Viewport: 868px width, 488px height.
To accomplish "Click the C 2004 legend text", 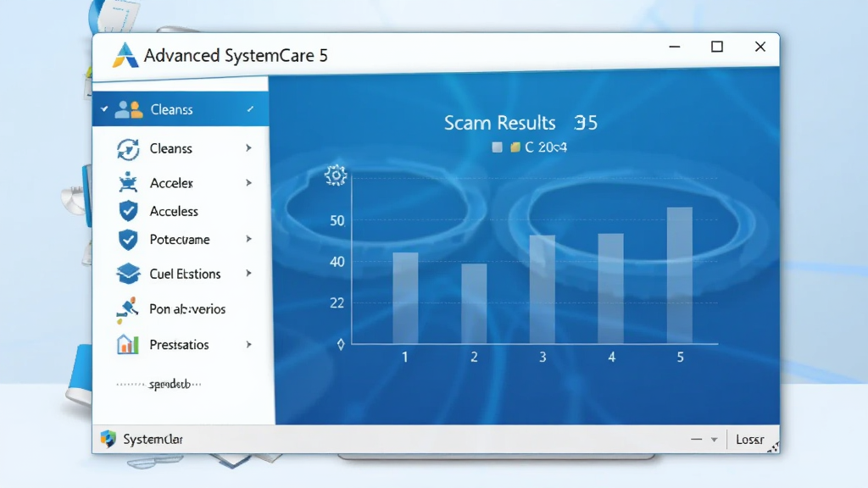I will (546, 147).
